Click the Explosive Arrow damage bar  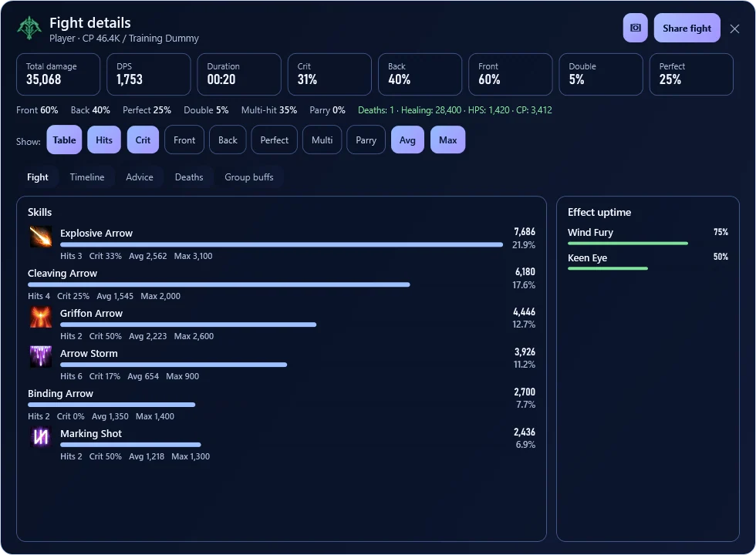point(282,245)
